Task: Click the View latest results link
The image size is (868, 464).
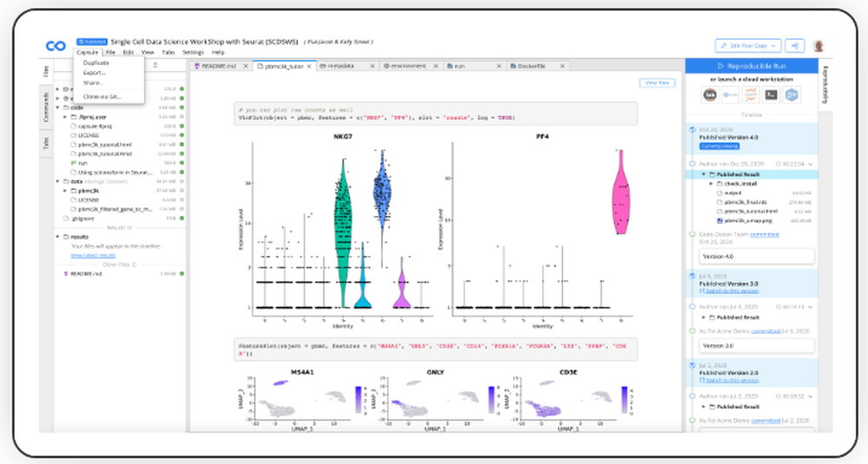Action: click(93, 256)
